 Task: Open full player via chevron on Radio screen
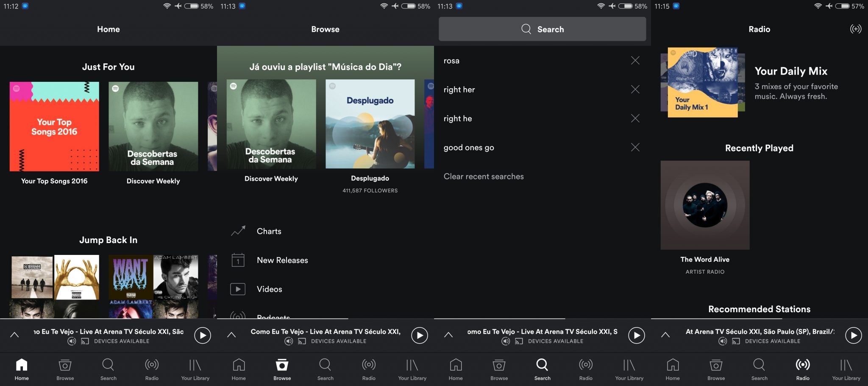pyautogui.click(x=665, y=335)
